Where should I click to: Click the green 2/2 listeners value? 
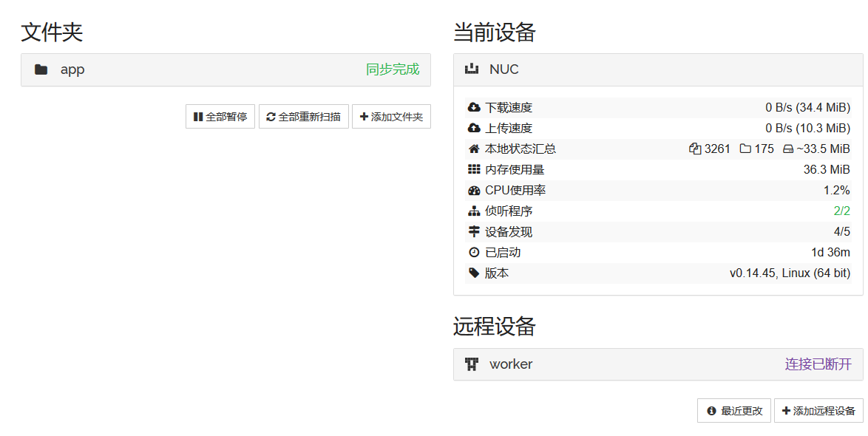click(841, 211)
